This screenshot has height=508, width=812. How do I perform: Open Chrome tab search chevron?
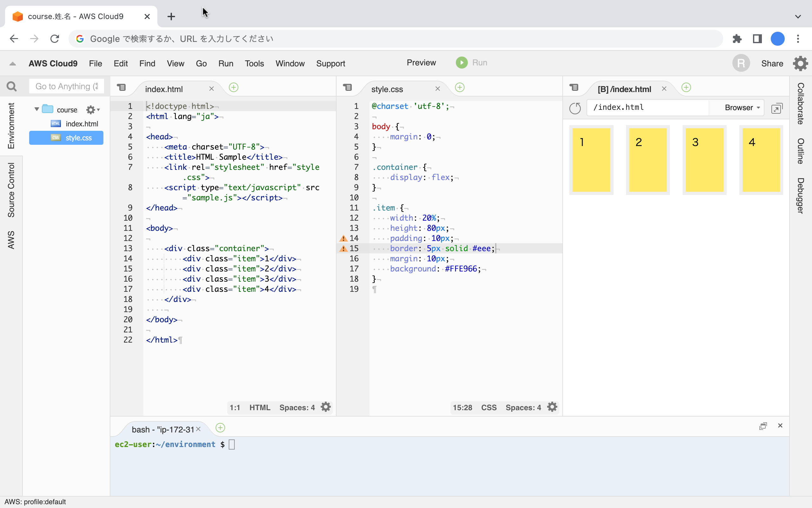pyautogui.click(x=798, y=17)
